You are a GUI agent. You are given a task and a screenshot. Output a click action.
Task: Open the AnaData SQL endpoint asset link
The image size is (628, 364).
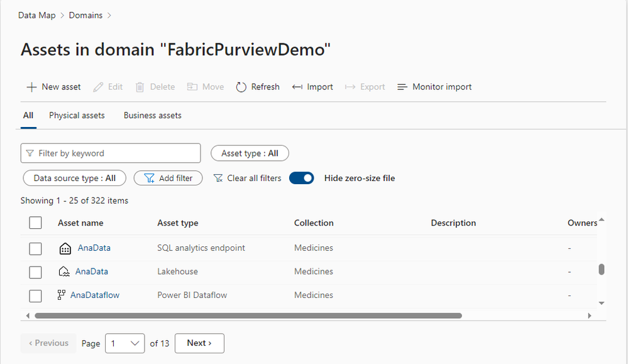click(94, 248)
